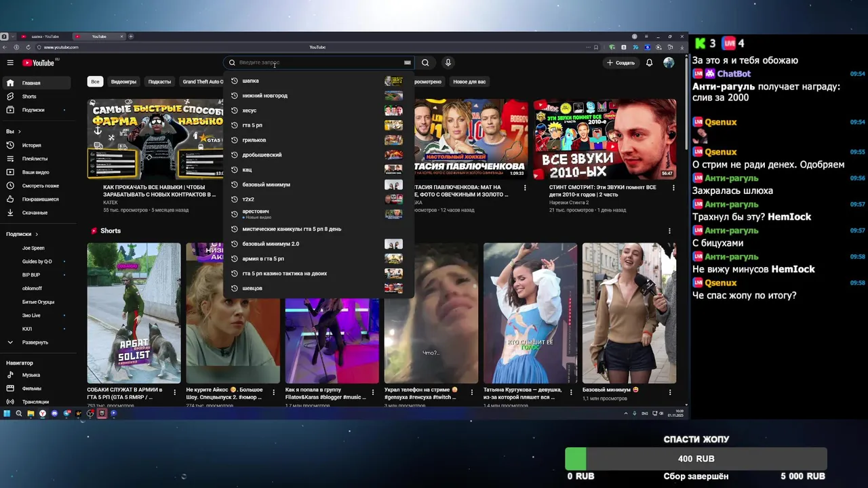Screen dimensions: 868x488
Task: Open Понравившиеся in the sidebar
Action: (37, 199)
